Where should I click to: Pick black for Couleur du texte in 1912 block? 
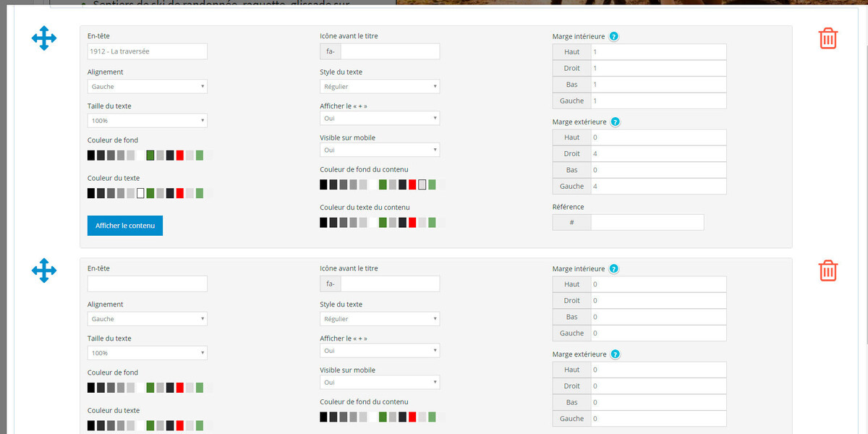[91, 193]
